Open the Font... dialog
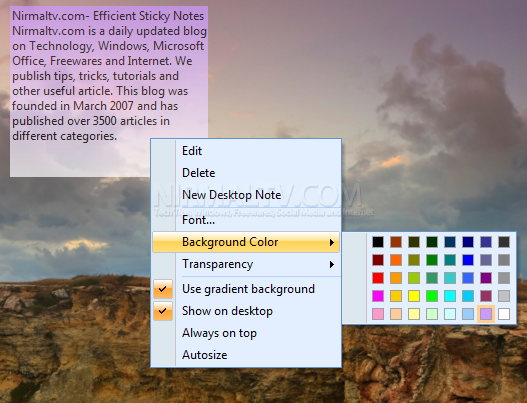 246,220
